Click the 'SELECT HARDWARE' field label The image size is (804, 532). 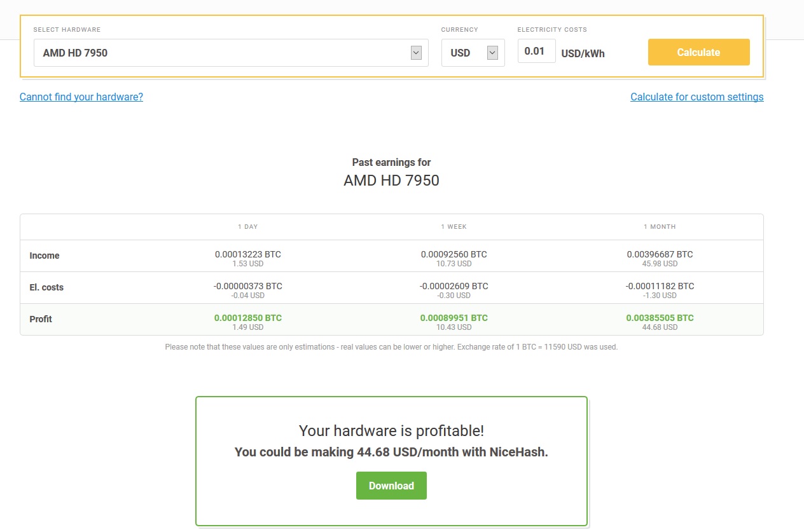[67, 30]
